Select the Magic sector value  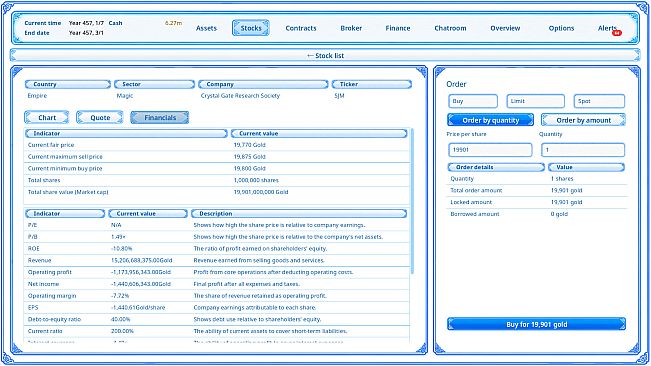125,96
